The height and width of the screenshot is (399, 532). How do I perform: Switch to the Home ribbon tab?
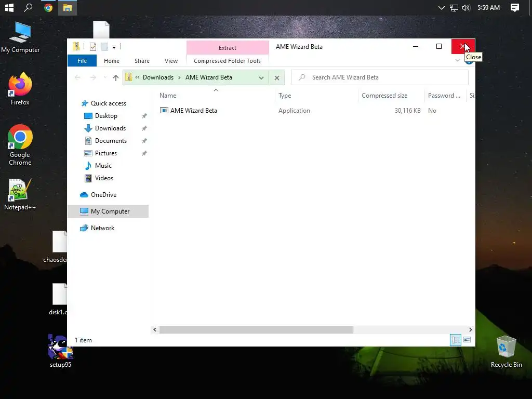click(x=112, y=61)
